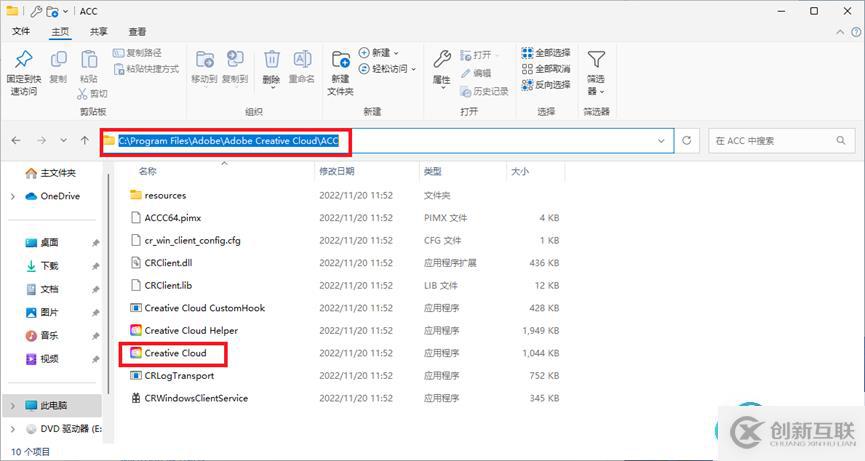Sort by Name (名称) column header
The height and width of the screenshot is (461, 865).
click(x=147, y=171)
